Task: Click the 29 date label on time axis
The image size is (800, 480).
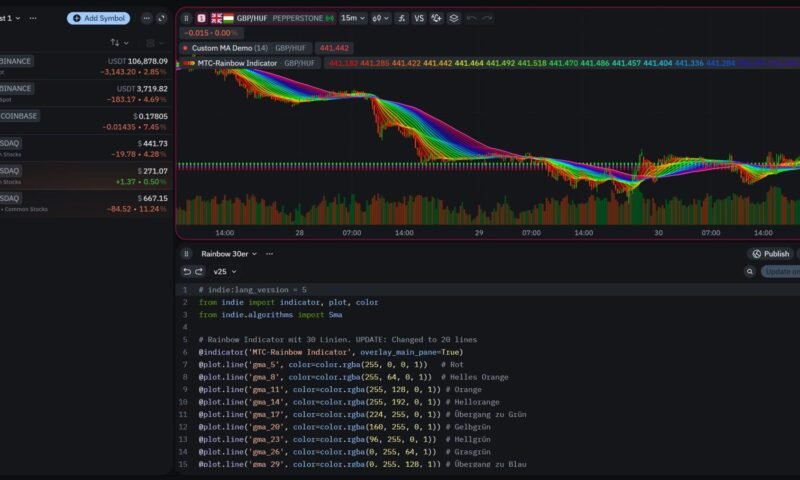Action: pos(479,233)
